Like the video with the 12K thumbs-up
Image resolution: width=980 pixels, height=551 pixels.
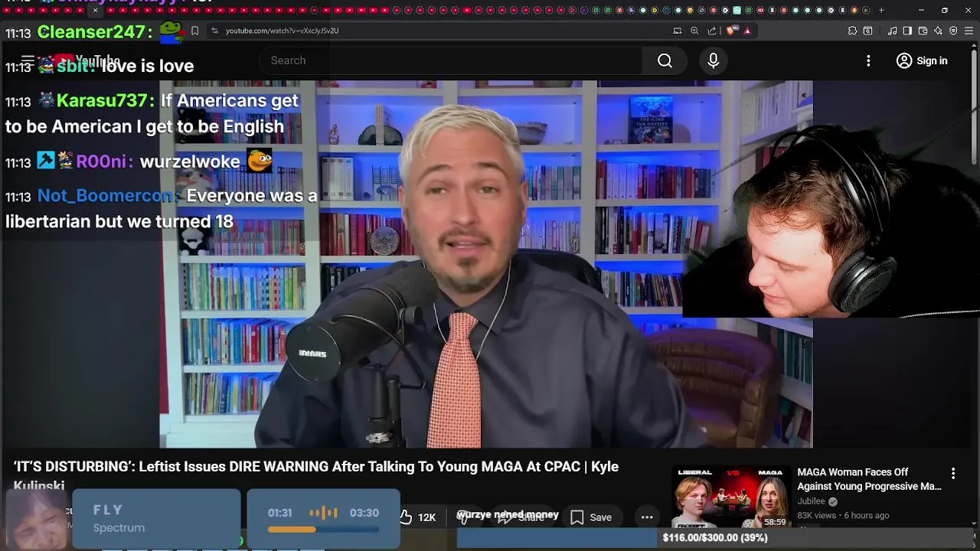(418, 517)
